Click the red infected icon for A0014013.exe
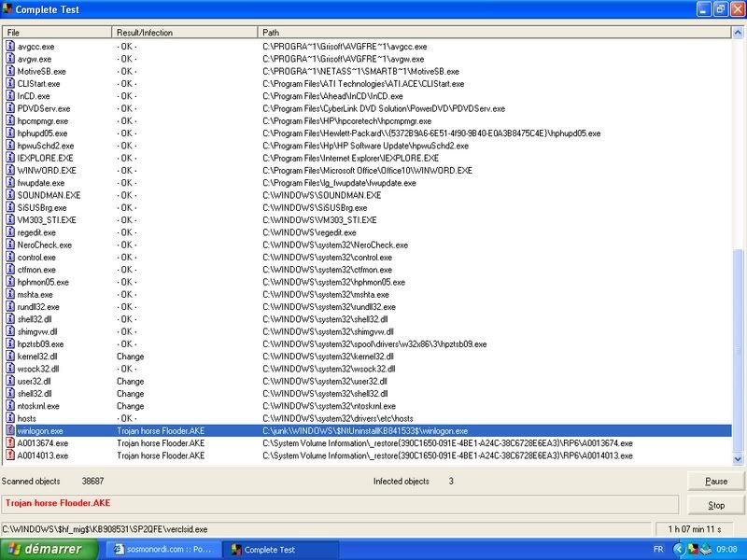Image resolution: width=747 pixels, height=560 pixels. (x=10, y=455)
